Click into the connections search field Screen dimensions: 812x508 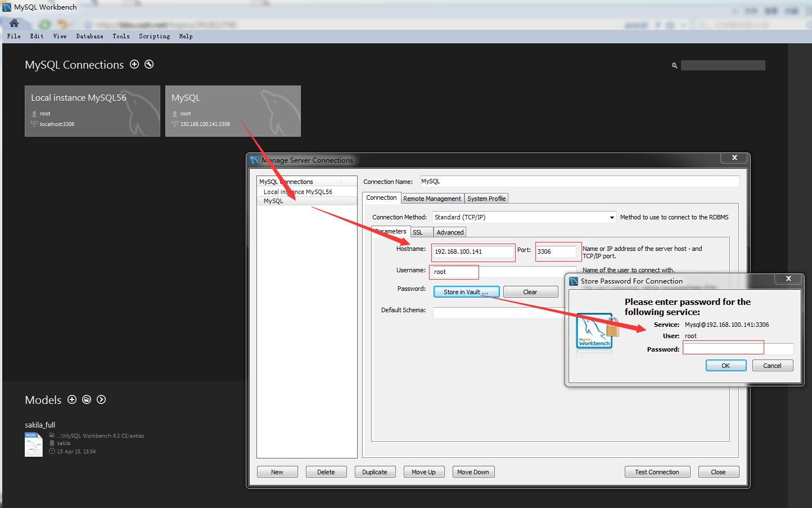pyautogui.click(x=723, y=65)
